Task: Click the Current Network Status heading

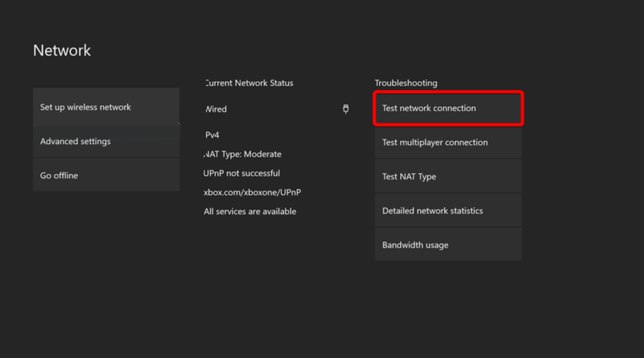Action: coord(249,83)
